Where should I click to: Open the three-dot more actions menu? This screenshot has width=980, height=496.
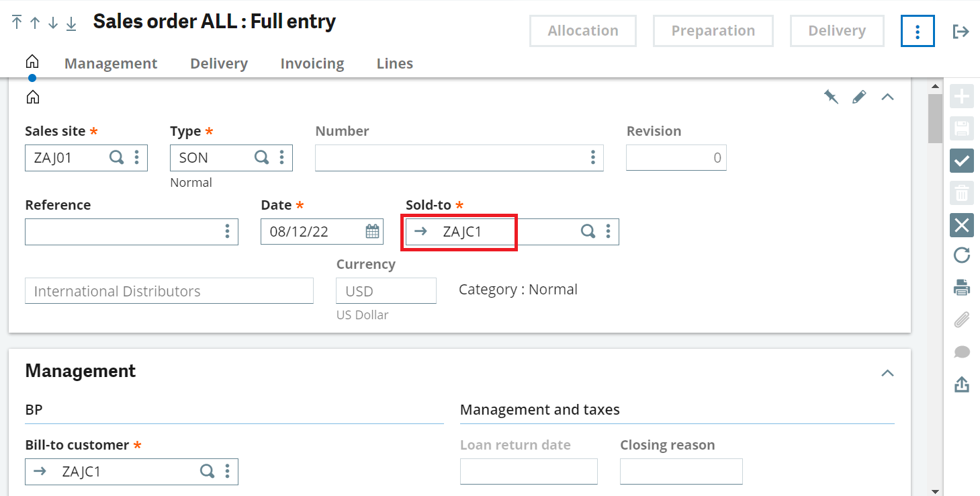(917, 30)
